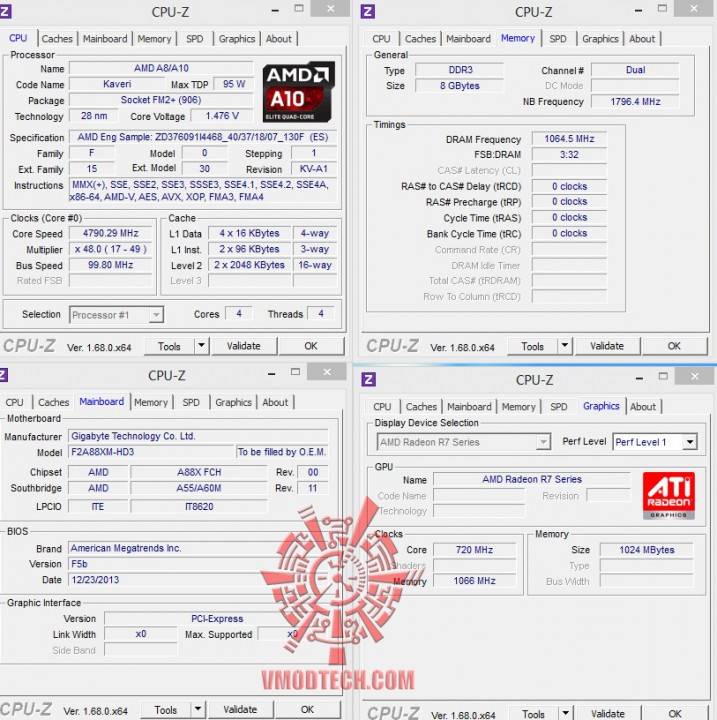Switch to Mainboard tab in the CPU window
Viewport: 717px width, 720px height.
click(x=105, y=39)
